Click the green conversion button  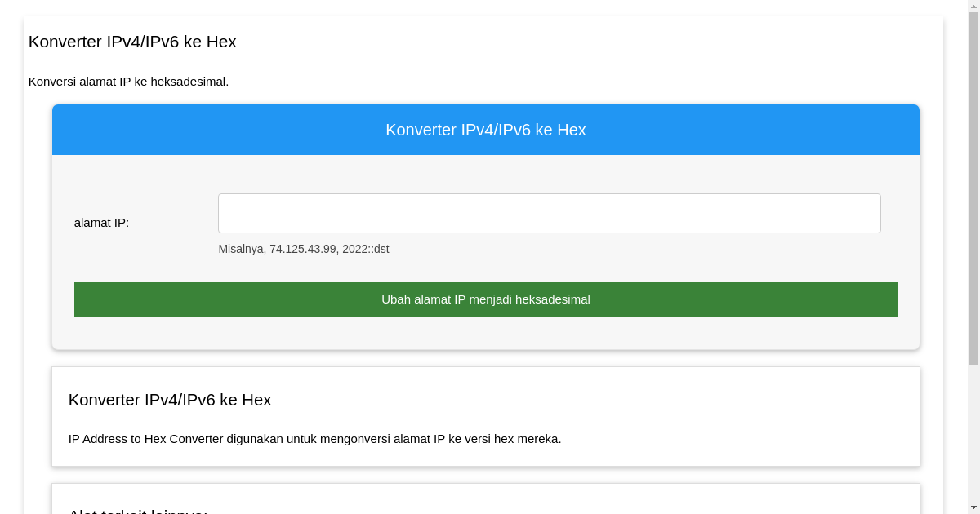[486, 299]
